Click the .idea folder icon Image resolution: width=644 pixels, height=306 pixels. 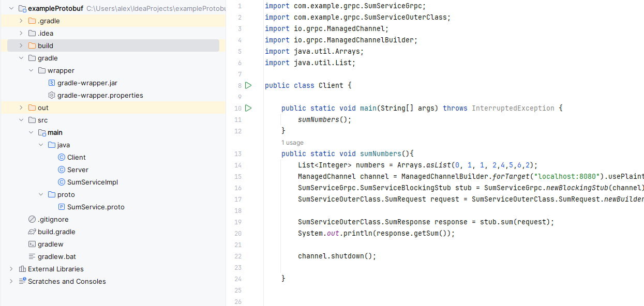[x=32, y=34]
